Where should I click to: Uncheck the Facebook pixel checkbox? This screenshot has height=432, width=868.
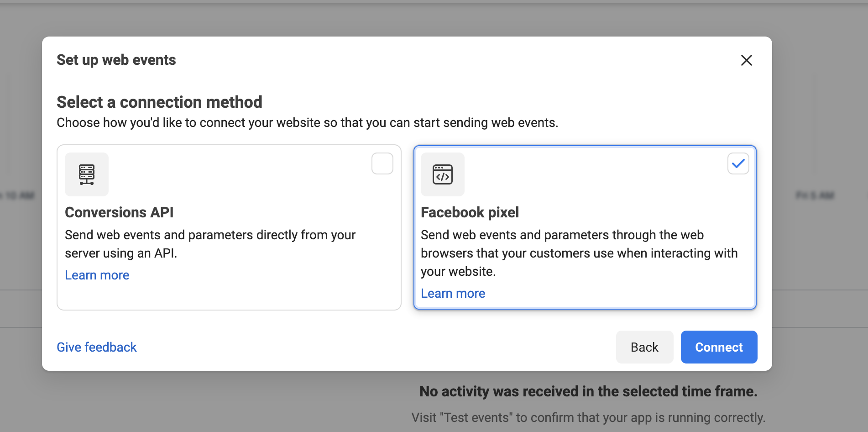click(x=738, y=163)
